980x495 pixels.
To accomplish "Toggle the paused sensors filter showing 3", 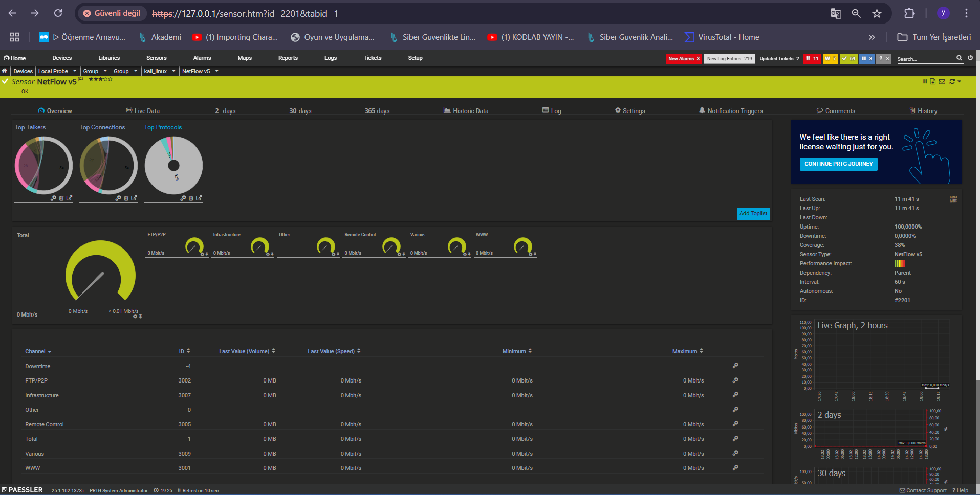I will click(x=867, y=59).
